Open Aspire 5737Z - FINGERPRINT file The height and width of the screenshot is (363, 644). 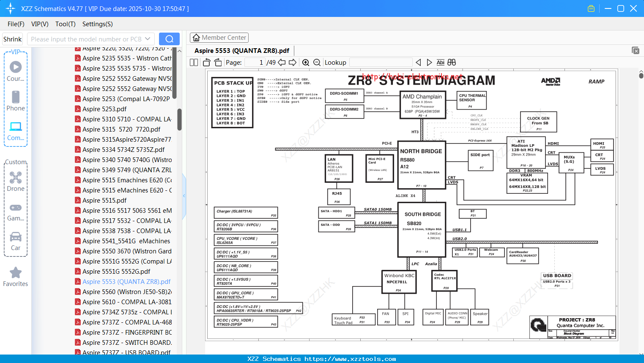coord(123,333)
